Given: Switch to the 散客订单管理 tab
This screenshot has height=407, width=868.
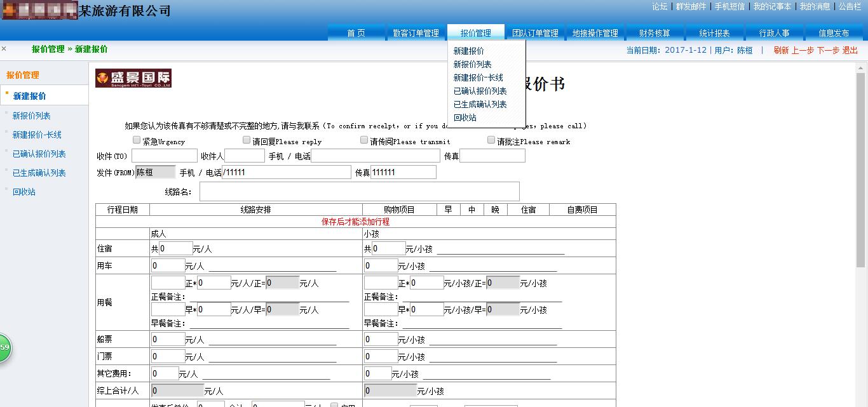Looking at the screenshot, I should click(416, 33).
